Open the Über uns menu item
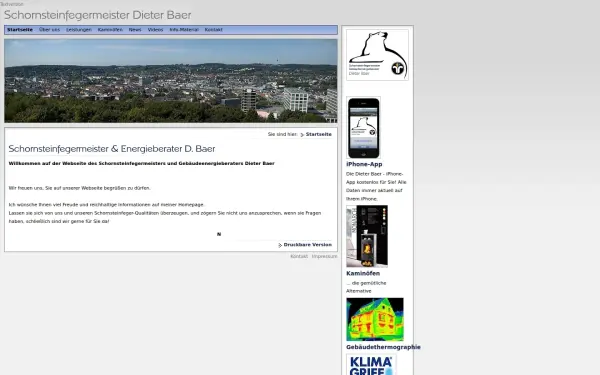Image resolution: width=600 pixels, height=375 pixels. coord(49,30)
